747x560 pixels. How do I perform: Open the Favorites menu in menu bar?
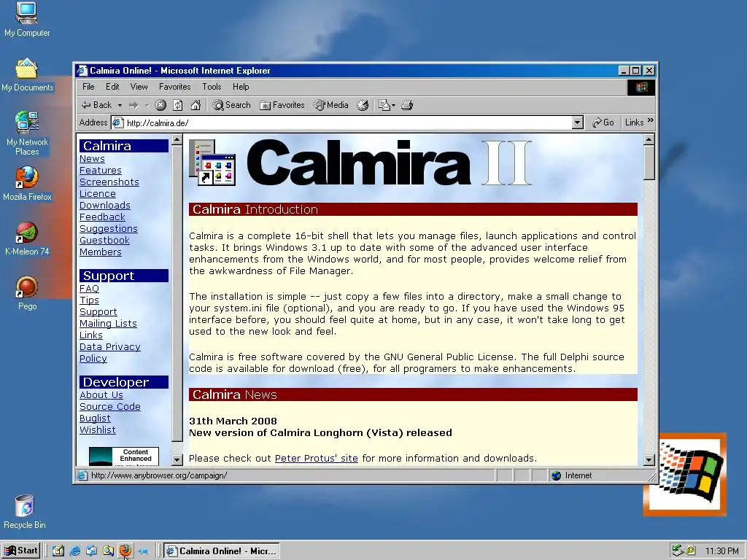click(x=175, y=87)
